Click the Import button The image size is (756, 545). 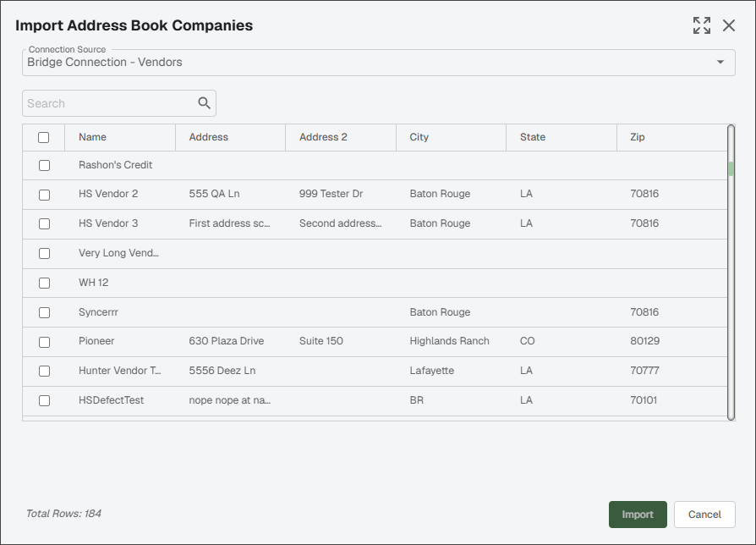[x=638, y=515]
